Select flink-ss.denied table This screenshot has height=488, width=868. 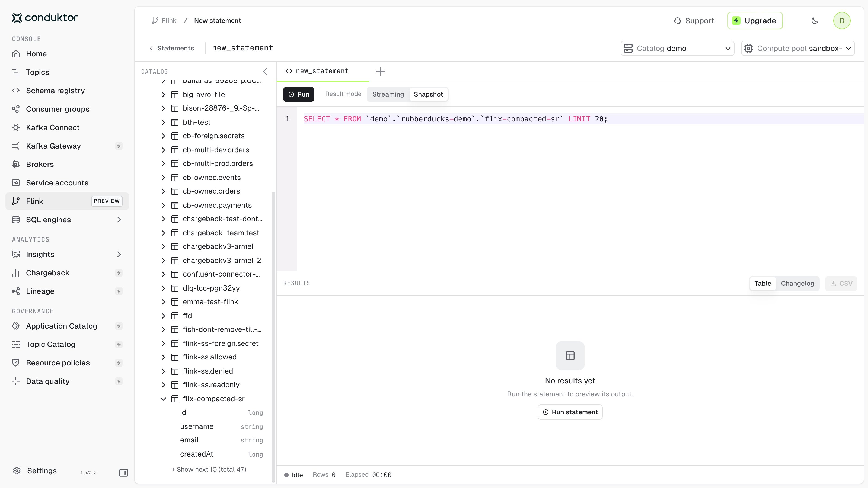point(208,371)
